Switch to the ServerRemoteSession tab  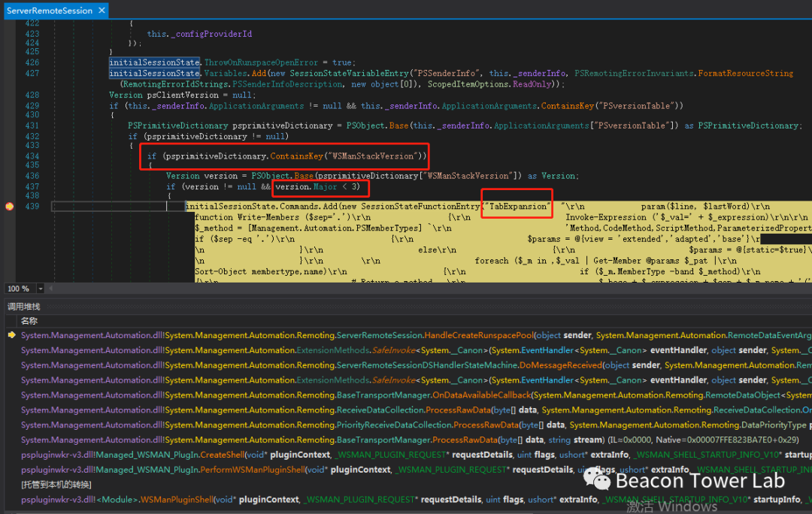pyautogui.click(x=50, y=11)
